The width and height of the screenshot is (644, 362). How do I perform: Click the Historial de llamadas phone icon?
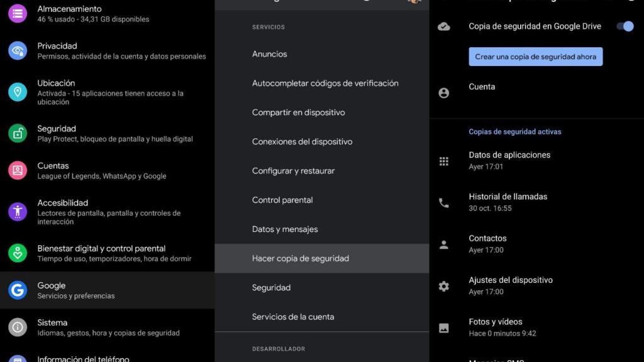444,202
